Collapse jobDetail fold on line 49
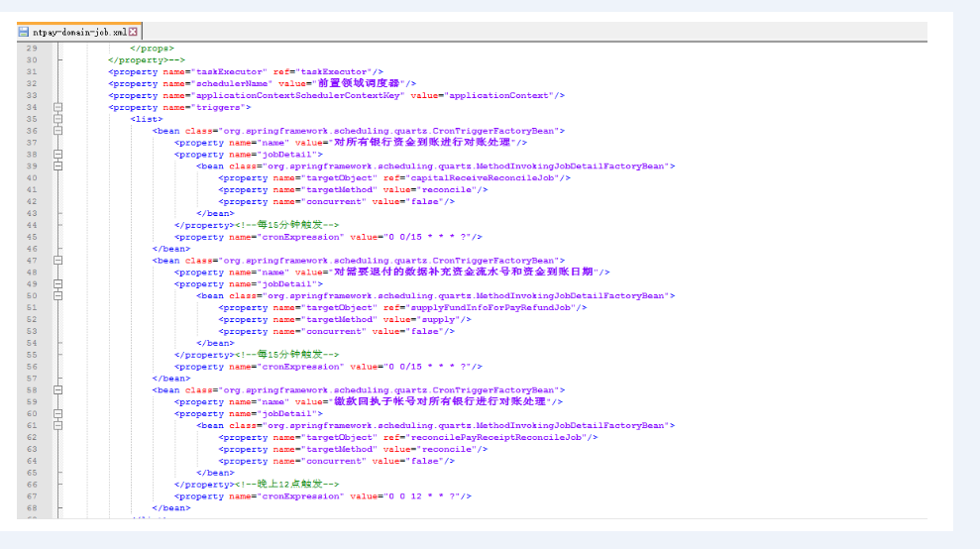This screenshot has width=980, height=549. click(x=58, y=283)
